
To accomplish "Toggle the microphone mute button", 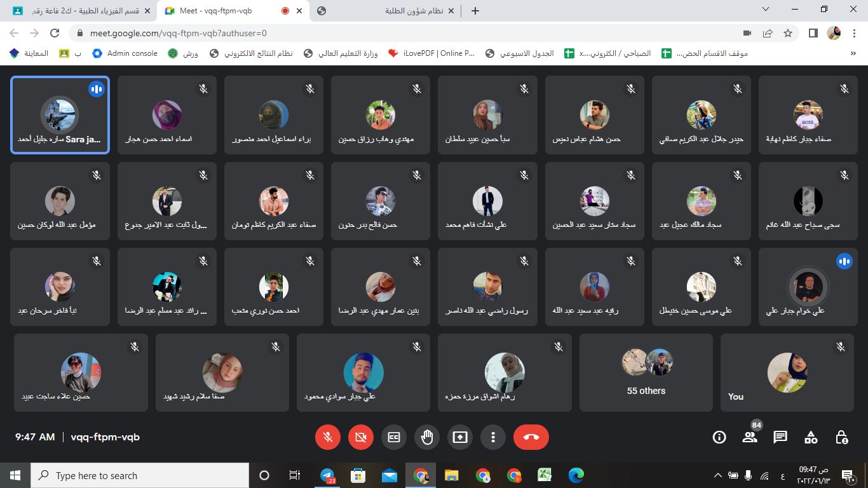I will click(328, 437).
